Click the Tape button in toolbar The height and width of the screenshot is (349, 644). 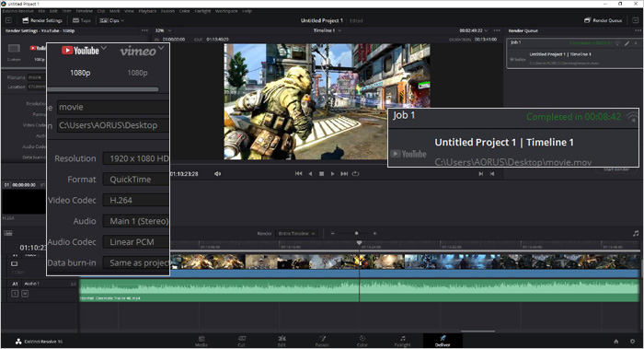point(81,20)
